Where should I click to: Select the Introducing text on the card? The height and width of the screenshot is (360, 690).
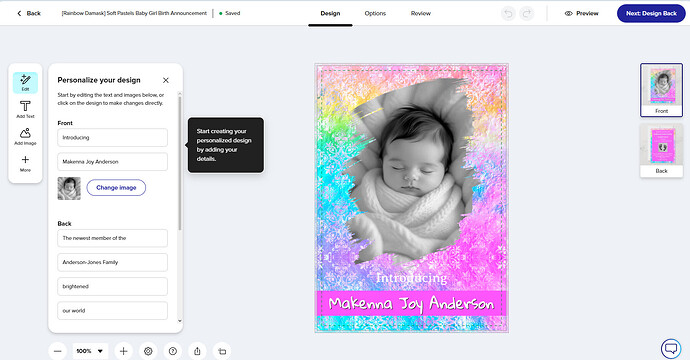pyautogui.click(x=411, y=278)
